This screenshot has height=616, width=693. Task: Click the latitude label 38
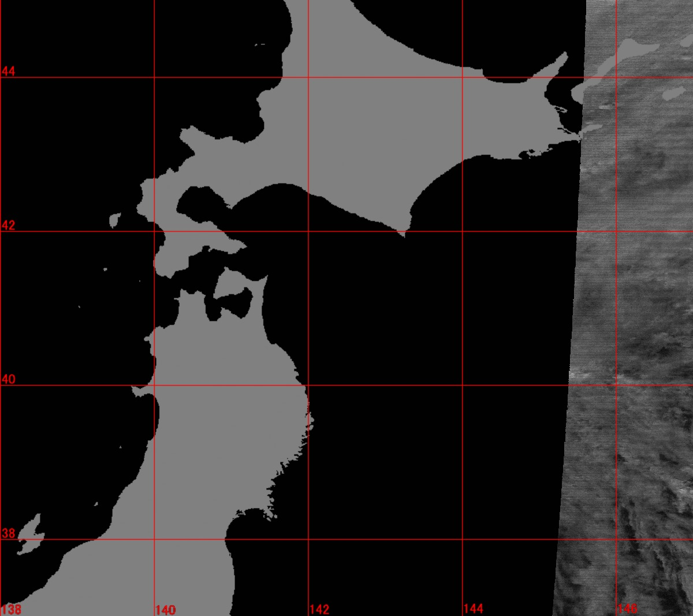point(8,533)
